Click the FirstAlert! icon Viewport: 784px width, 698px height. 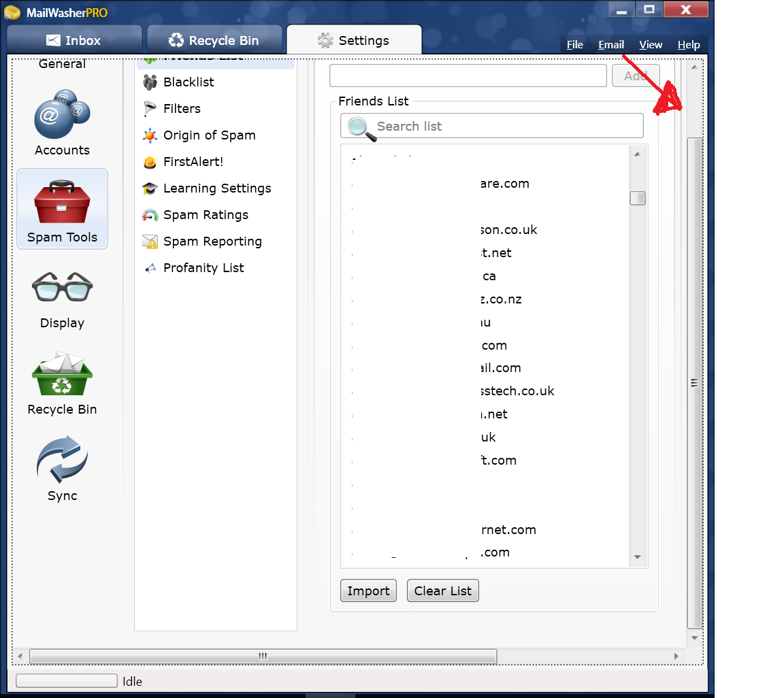tap(150, 162)
